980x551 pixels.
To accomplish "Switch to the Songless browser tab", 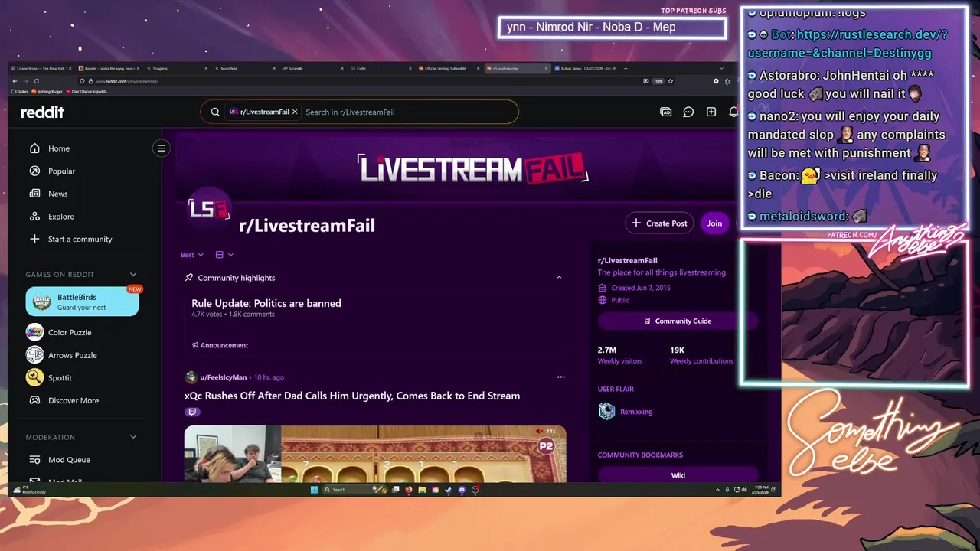I will (178, 68).
